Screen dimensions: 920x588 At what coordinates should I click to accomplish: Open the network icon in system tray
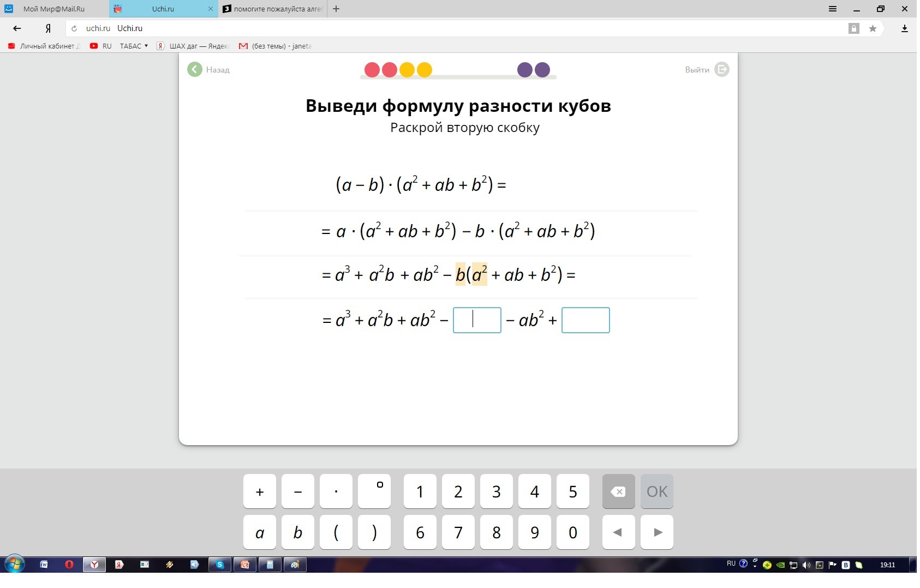tap(793, 565)
